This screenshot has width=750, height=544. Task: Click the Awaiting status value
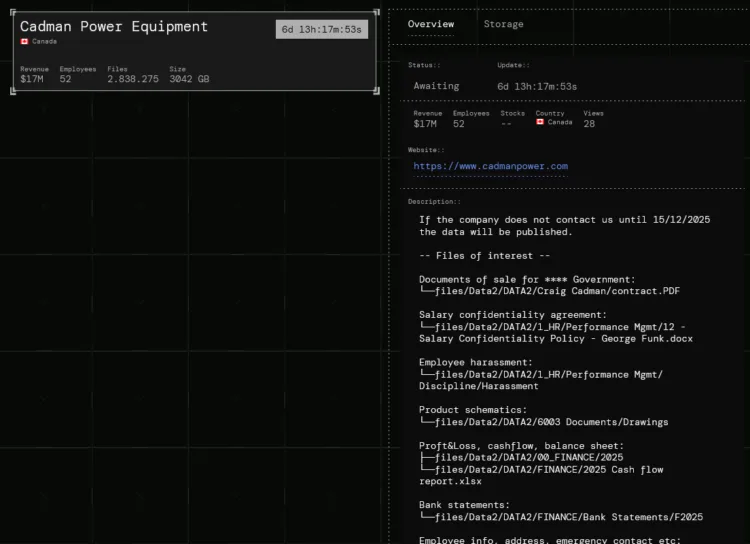click(x=436, y=86)
